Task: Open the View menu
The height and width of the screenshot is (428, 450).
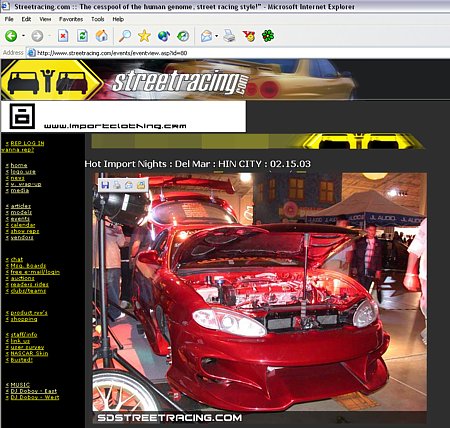Action: click(45, 19)
